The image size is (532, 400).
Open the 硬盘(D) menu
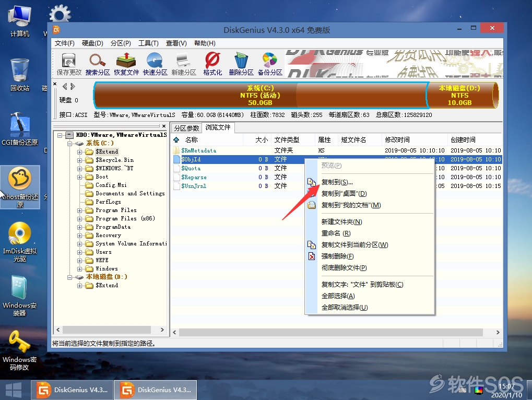click(x=92, y=43)
